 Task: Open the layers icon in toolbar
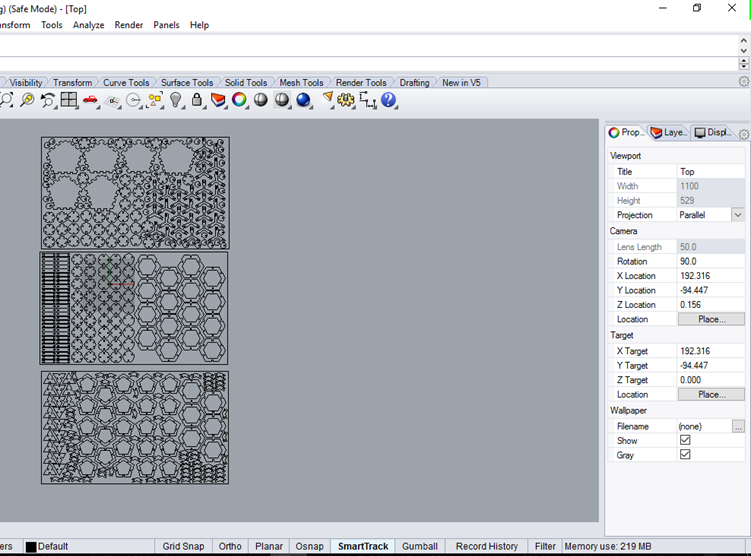pyautogui.click(x=218, y=100)
